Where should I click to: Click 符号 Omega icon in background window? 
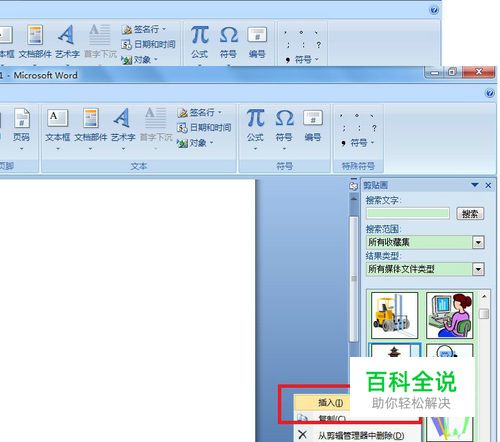228,42
